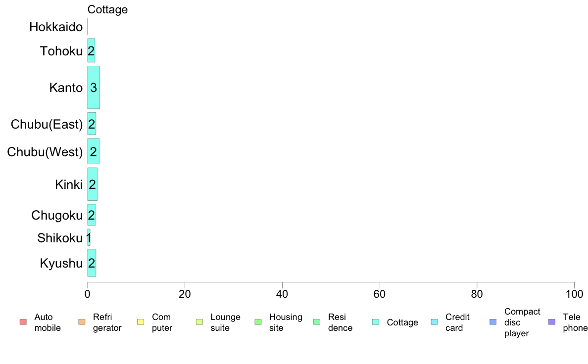Select the Kinki cottage bar
Image resolution: width=588 pixels, height=364 pixels.
[x=93, y=184]
